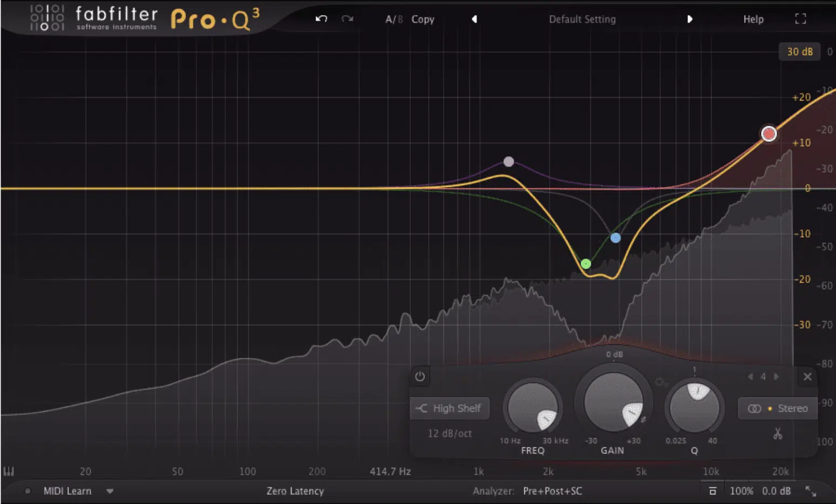Click the Q knob
The image size is (836, 504).
(695, 407)
